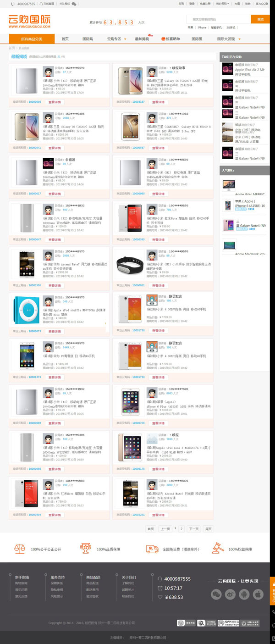Click the 云购国际 logo
Viewport: 275px width, 644px height.
click(29, 22)
